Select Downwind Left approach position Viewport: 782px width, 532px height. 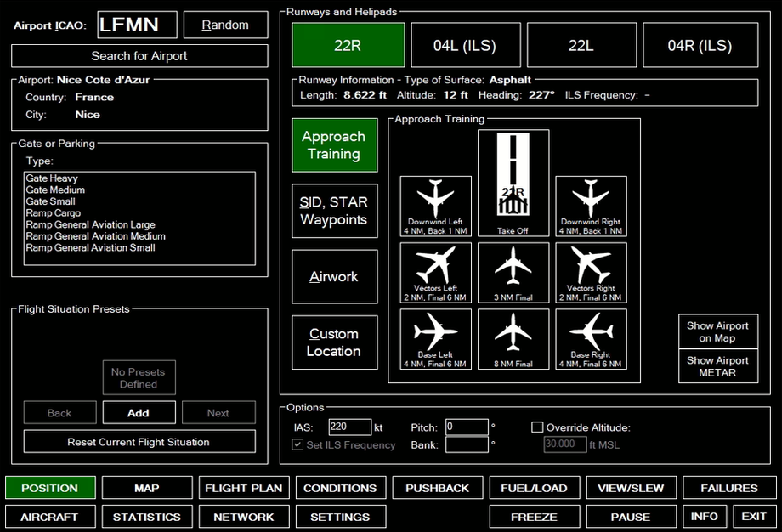435,206
